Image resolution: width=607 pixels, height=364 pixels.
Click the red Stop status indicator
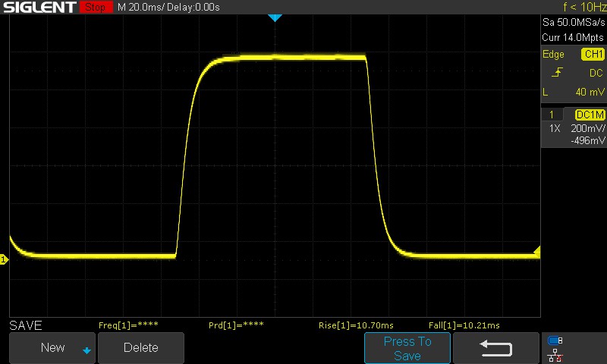tap(96, 7)
